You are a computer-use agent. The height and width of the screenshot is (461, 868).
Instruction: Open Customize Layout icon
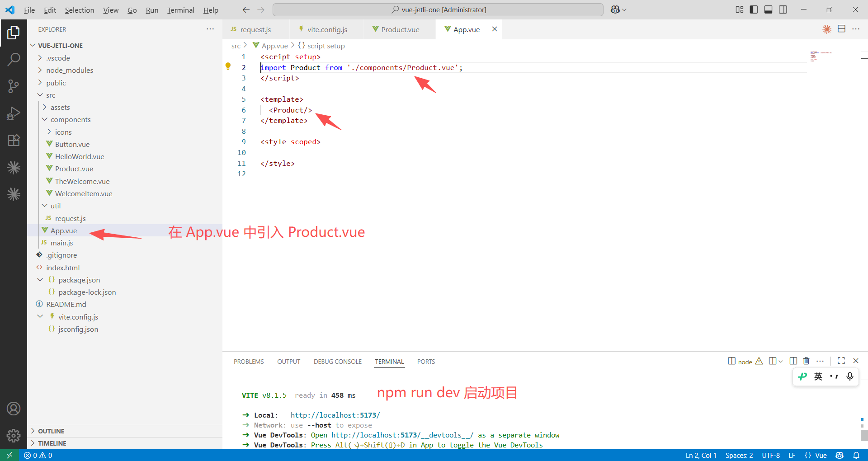(740, 9)
